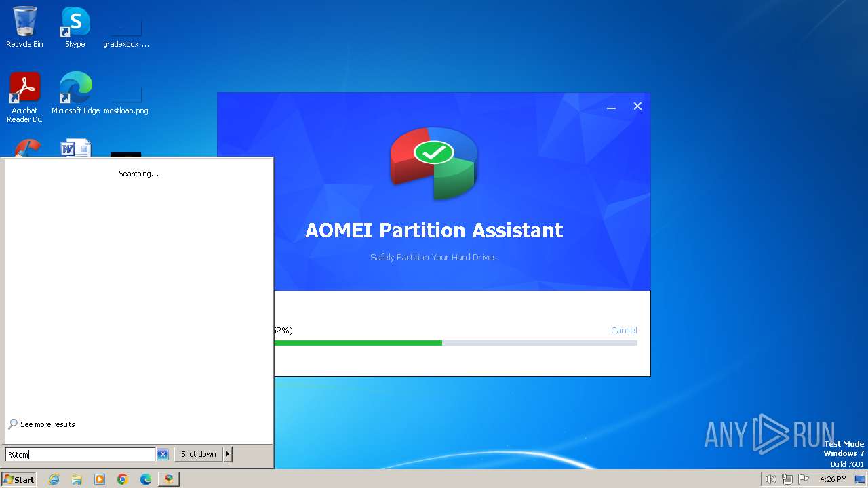This screenshot has width=868, height=488.
Task: Open the Recycle Bin desktop icon
Action: click(24, 27)
